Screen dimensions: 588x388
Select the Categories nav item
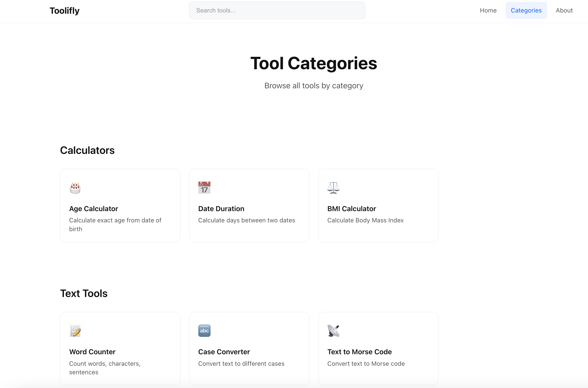(x=526, y=10)
